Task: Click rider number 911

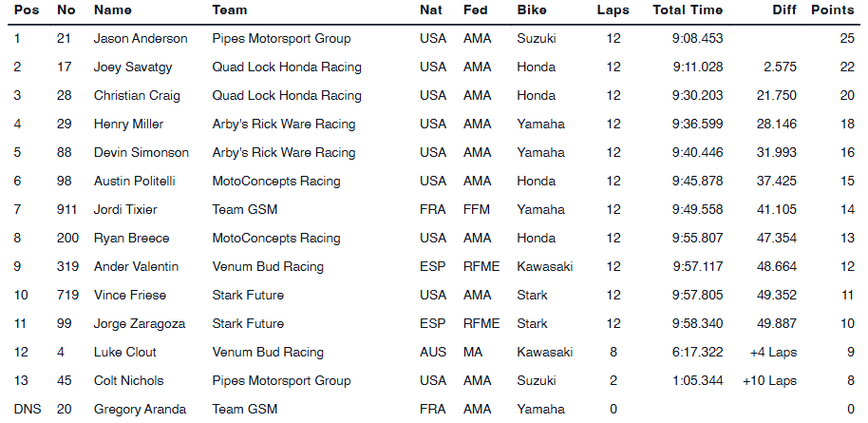Action: [66, 210]
